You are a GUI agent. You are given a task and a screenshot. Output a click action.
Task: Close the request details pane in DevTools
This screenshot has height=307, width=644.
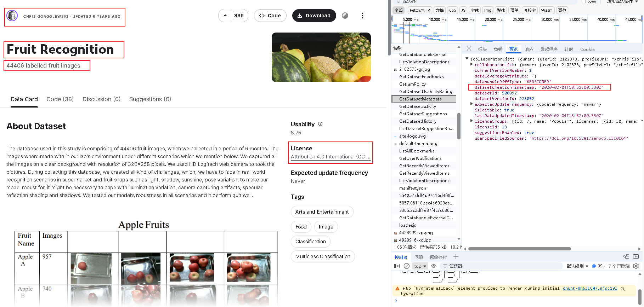click(x=469, y=49)
